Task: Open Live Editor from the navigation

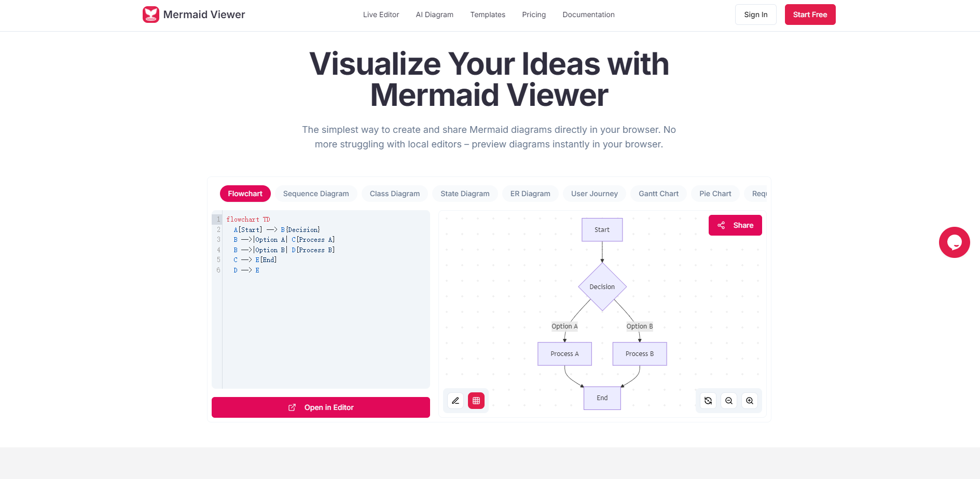Action: click(381, 15)
